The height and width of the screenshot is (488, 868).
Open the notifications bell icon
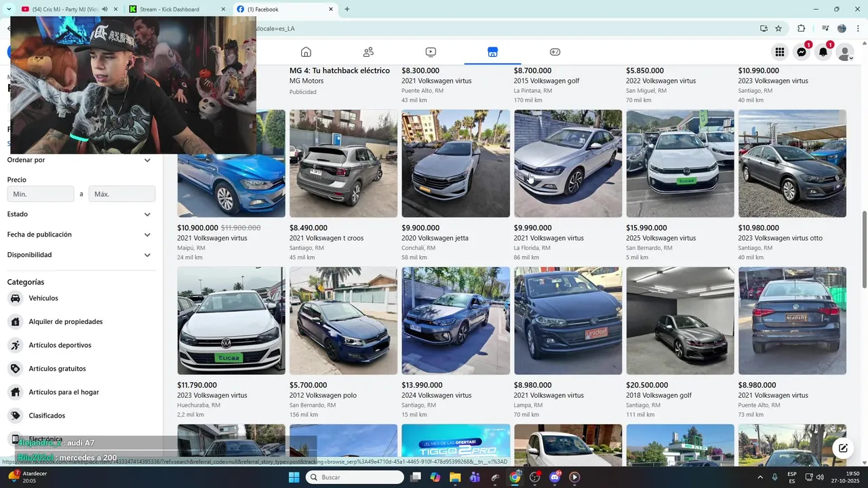(x=823, y=52)
